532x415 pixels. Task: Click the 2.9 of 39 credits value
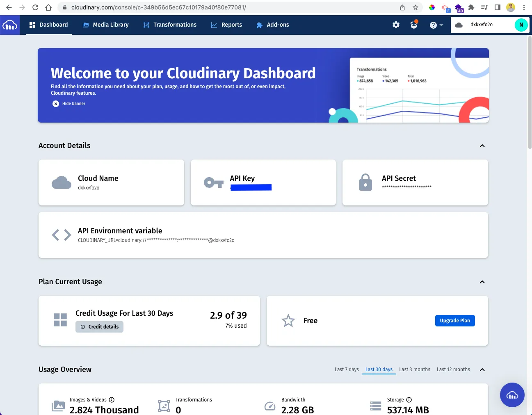pos(228,315)
